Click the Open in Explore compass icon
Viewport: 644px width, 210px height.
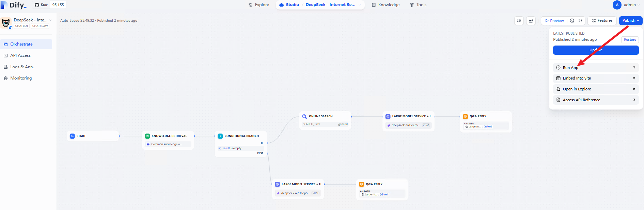558,89
